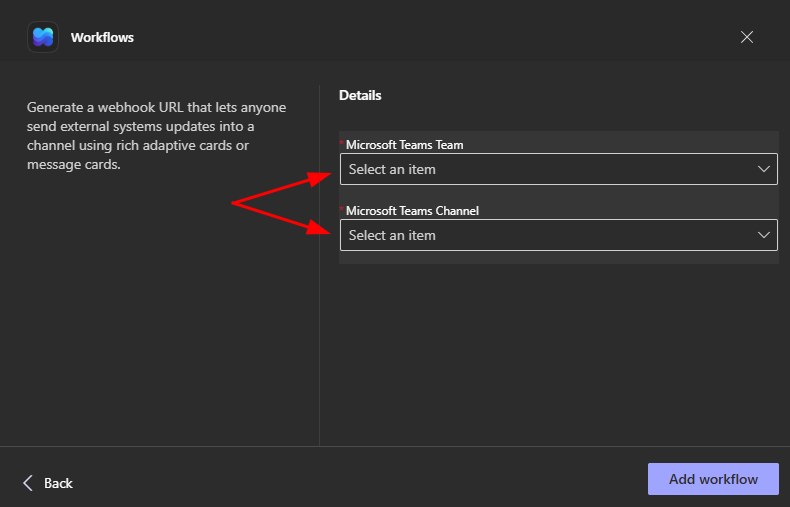Viewport: 790px width, 507px height.
Task: Open the Microsoft Teams Channel dropdown
Action: pos(559,235)
